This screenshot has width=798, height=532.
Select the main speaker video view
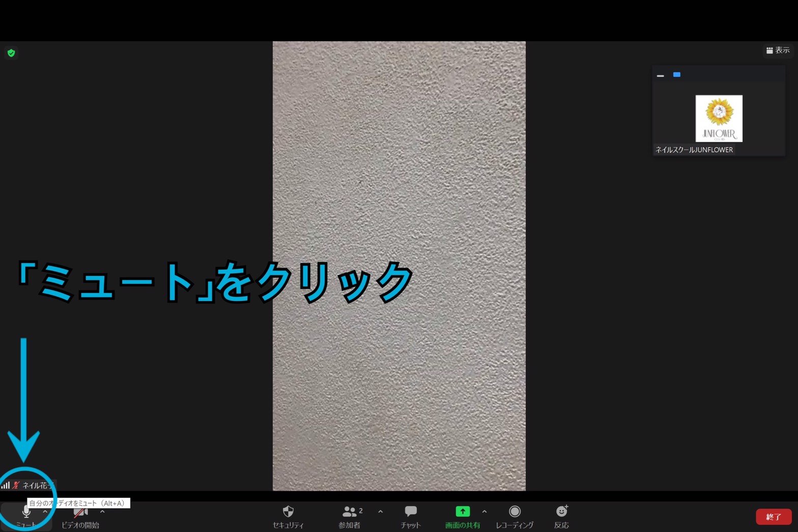point(399,266)
